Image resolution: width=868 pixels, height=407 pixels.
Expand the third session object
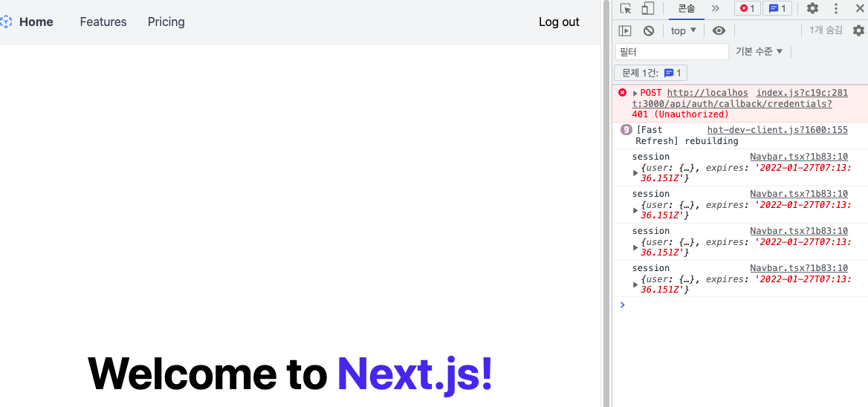pos(635,247)
